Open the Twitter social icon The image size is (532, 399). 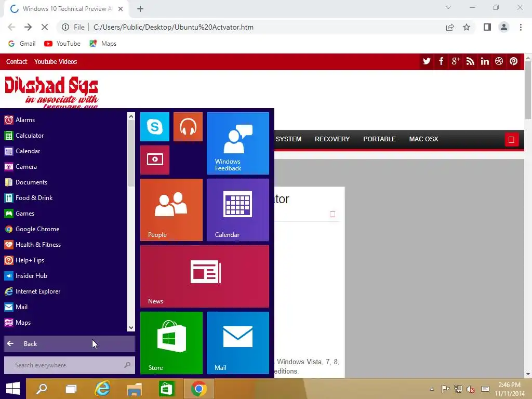coord(427,61)
